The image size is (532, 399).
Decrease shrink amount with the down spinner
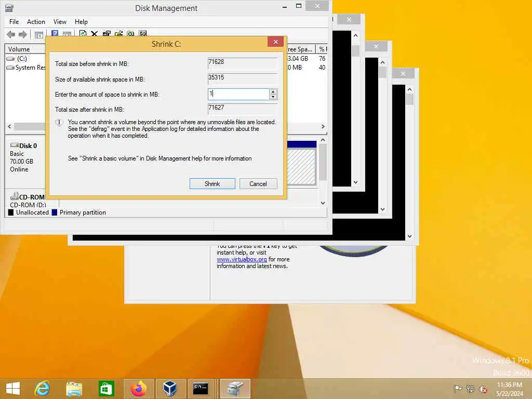click(273, 97)
